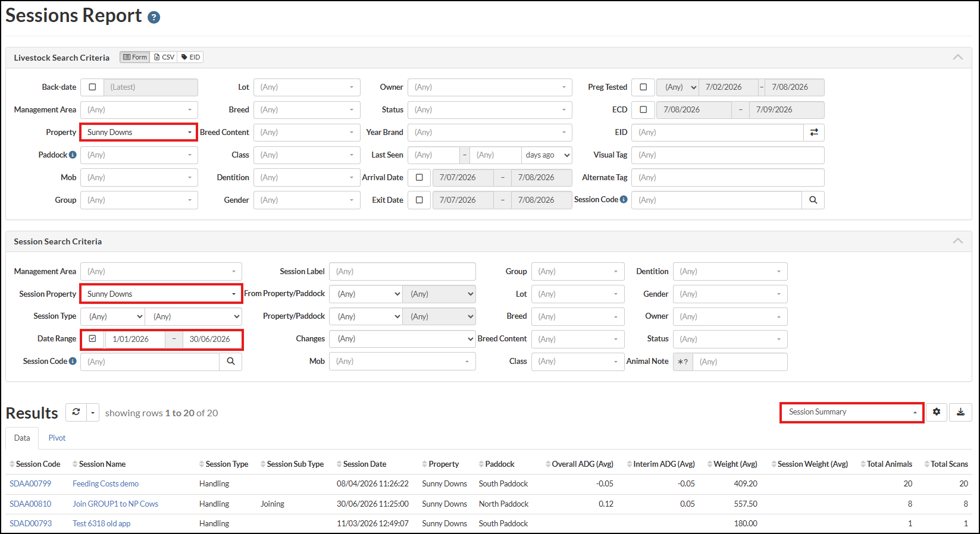Open session SDAD00793

point(30,523)
